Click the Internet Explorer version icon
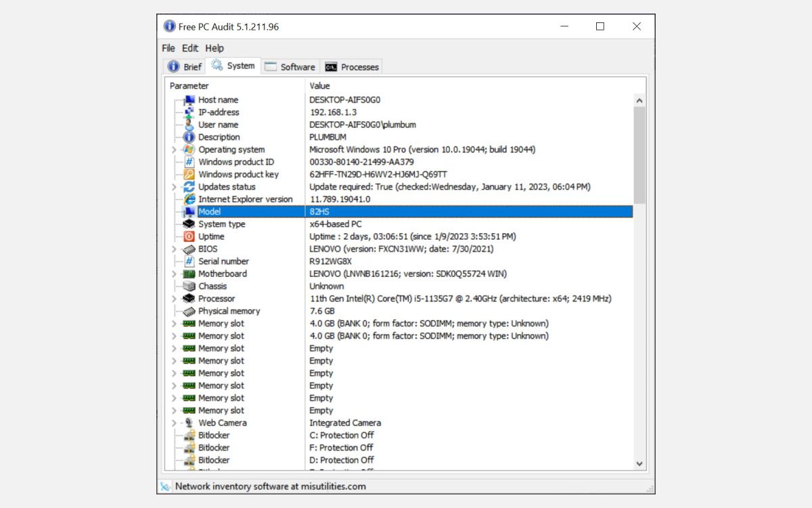 tap(190, 199)
